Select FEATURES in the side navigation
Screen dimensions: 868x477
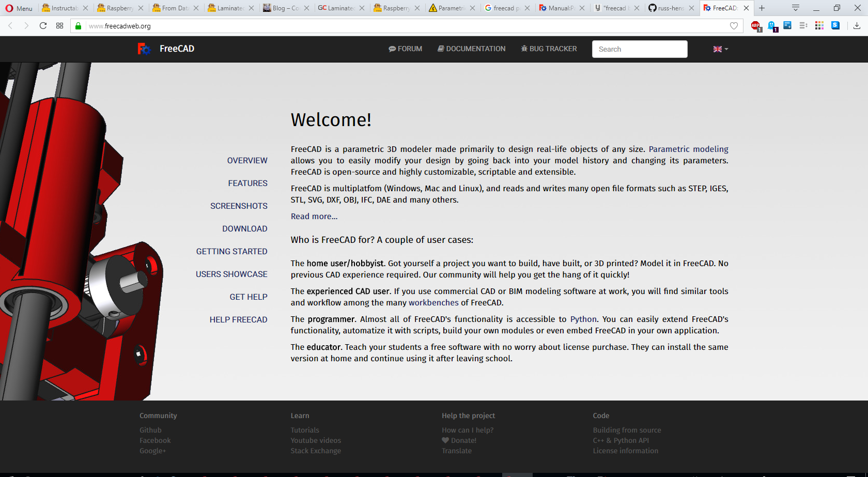tap(248, 183)
